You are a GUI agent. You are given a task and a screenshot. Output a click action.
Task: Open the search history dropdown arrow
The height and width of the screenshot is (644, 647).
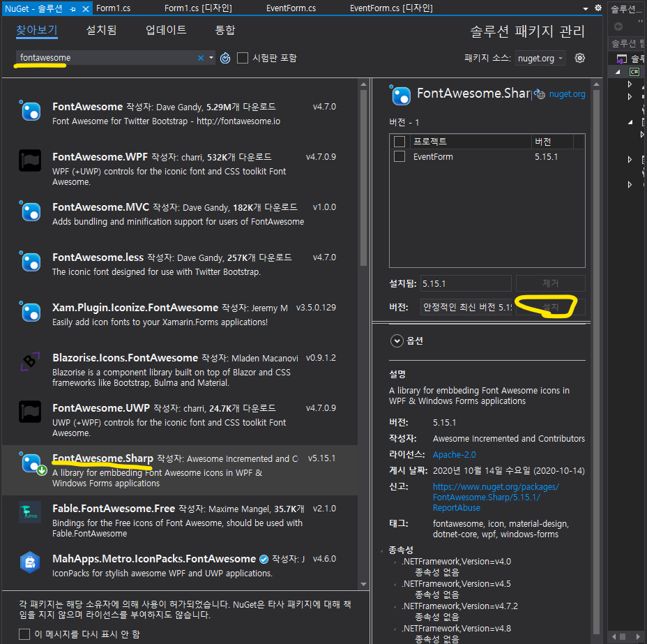click(x=211, y=58)
